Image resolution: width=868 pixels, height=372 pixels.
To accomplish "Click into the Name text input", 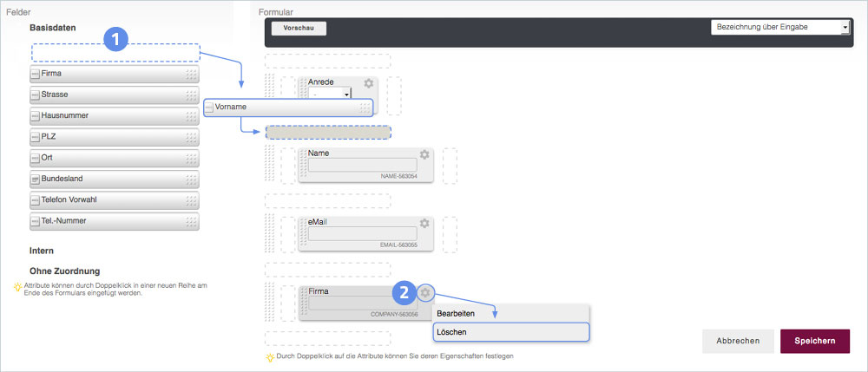I will point(362,165).
